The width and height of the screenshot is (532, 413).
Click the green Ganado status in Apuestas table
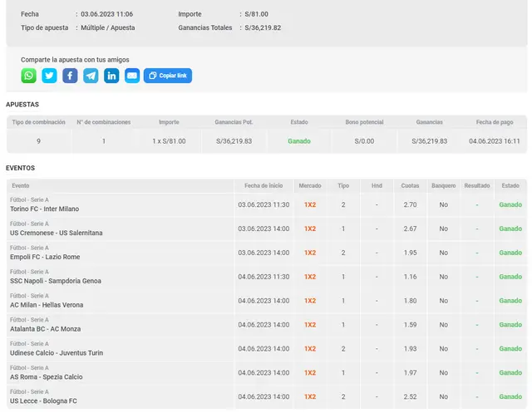[299, 141]
